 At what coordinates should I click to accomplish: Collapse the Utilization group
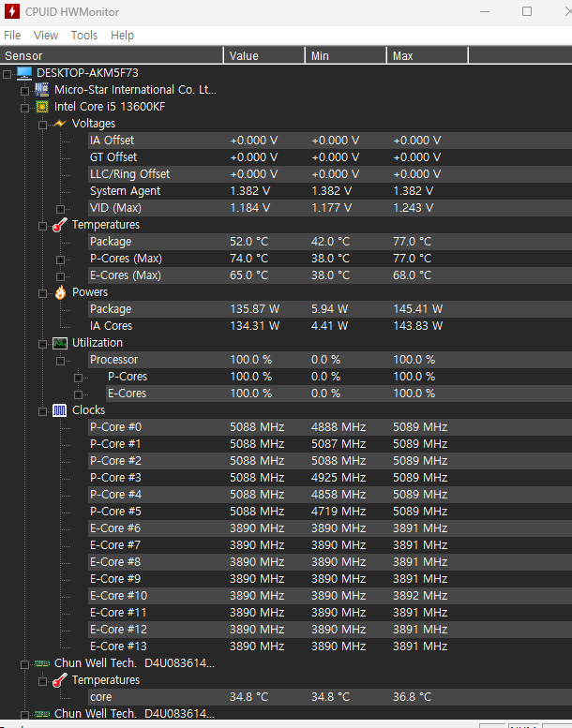42,344
